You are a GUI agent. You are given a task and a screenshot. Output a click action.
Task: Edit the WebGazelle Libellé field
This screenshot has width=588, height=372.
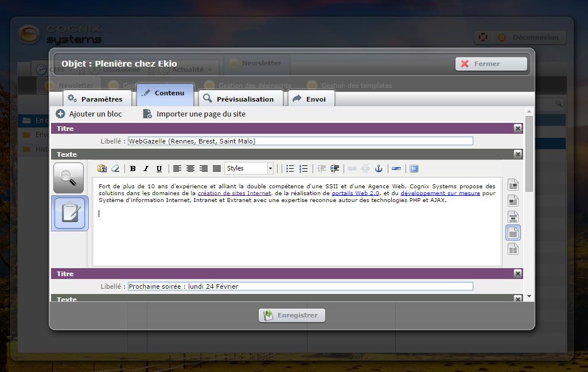pyautogui.click(x=301, y=141)
